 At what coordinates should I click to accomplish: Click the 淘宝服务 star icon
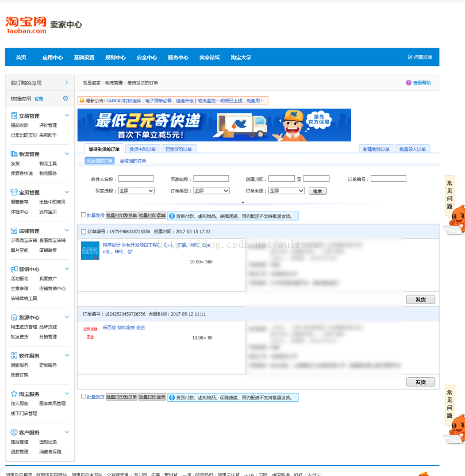pos(14,394)
